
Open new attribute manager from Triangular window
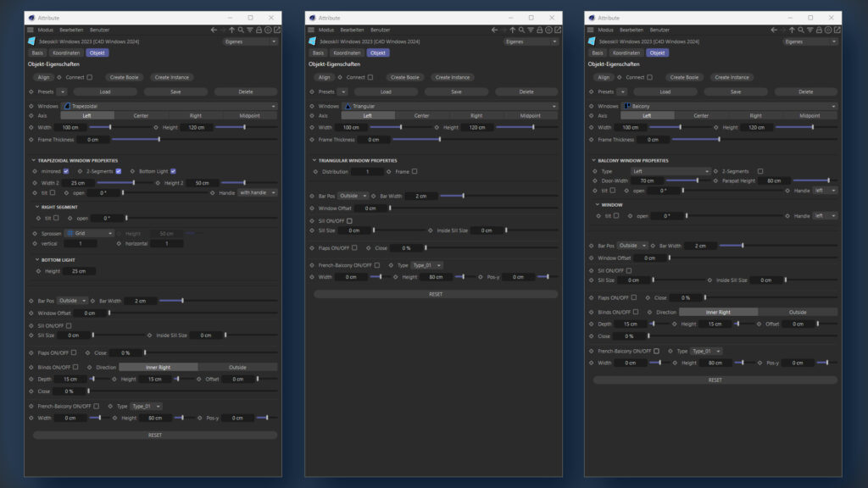tap(558, 30)
